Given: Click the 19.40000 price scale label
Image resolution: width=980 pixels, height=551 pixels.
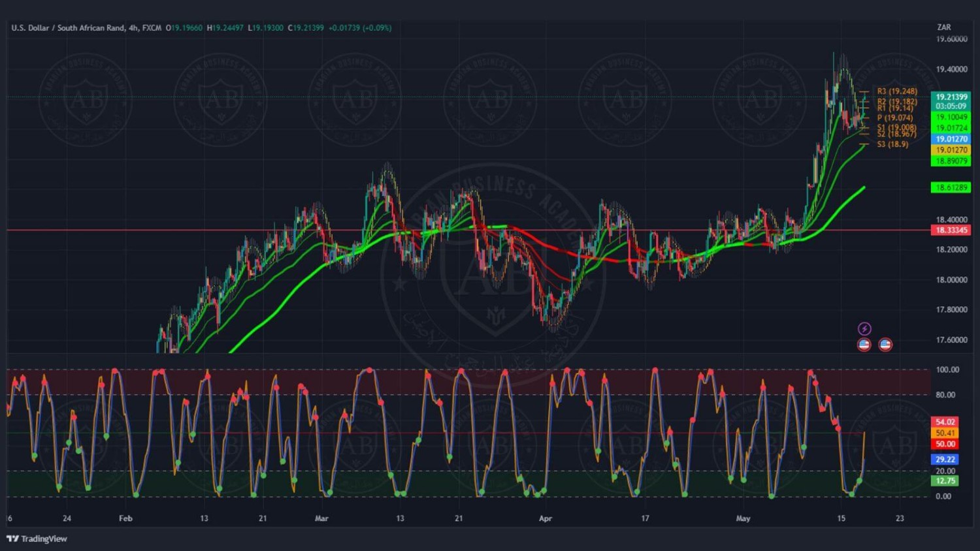Looking at the screenshot, I should click(951, 69).
